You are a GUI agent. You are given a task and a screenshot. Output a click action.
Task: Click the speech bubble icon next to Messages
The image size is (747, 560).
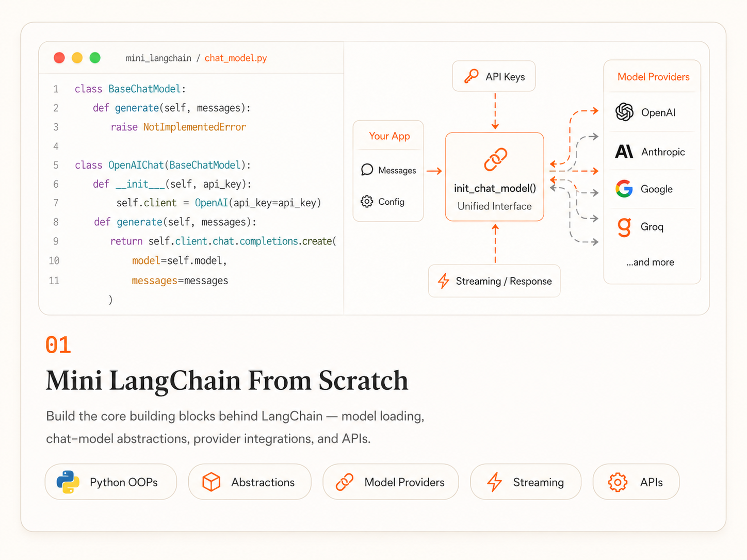tap(367, 170)
